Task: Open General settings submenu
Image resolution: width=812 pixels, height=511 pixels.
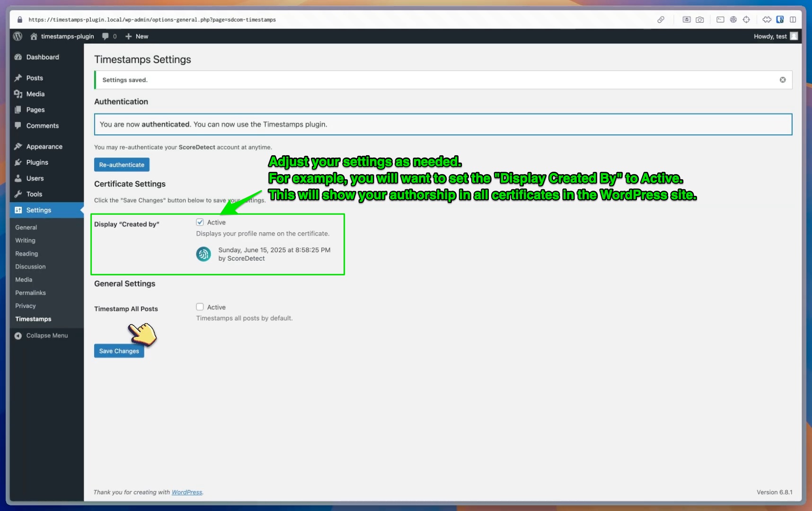Action: (x=26, y=228)
